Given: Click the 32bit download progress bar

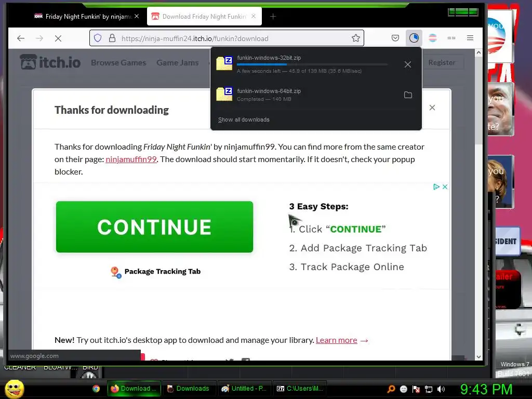Looking at the screenshot, I should click(x=312, y=64).
